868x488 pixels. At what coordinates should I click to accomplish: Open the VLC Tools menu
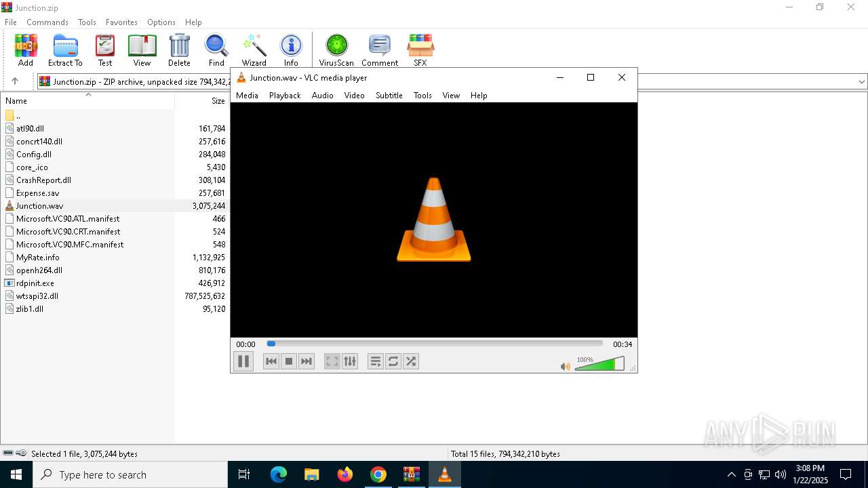pos(422,96)
